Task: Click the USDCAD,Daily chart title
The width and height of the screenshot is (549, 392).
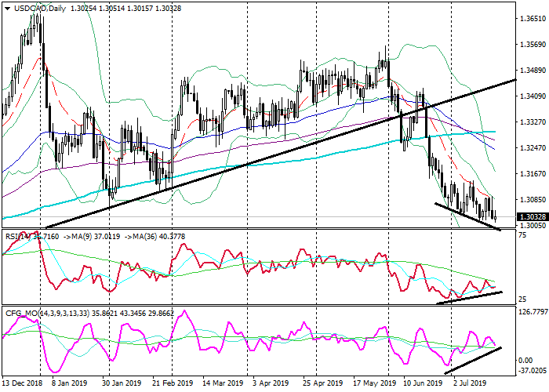Action: (x=35, y=7)
